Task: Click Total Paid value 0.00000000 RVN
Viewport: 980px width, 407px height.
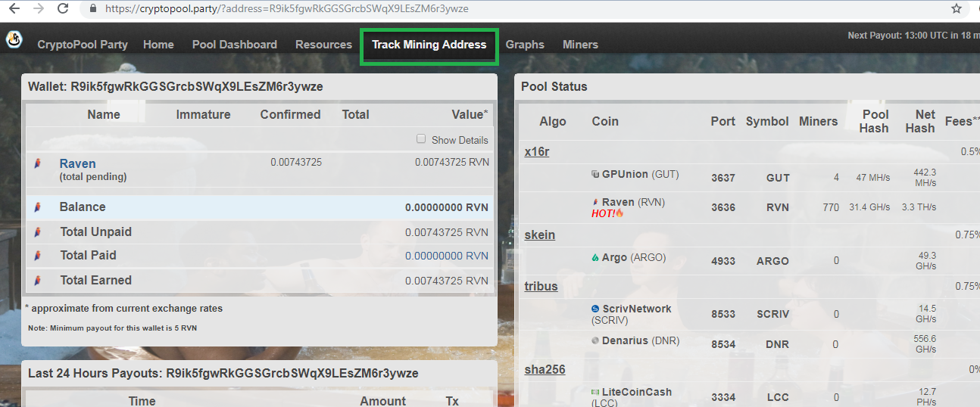Action: pyautogui.click(x=447, y=256)
